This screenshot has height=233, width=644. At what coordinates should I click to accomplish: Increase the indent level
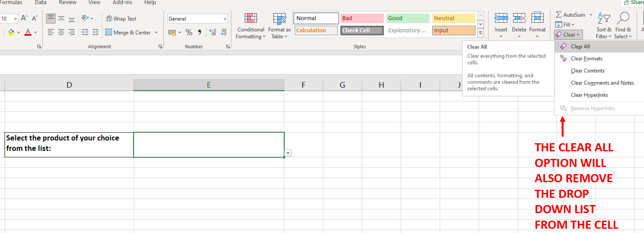coord(95,32)
